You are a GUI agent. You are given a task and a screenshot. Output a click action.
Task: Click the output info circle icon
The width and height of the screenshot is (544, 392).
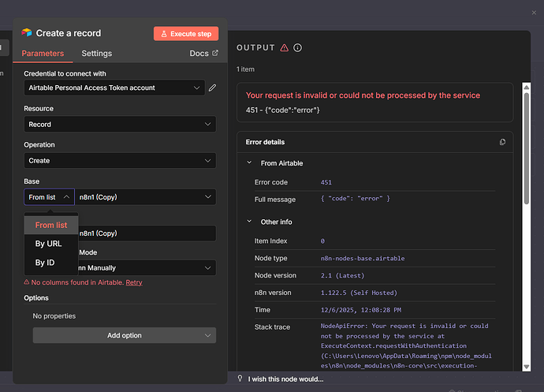point(298,48)
